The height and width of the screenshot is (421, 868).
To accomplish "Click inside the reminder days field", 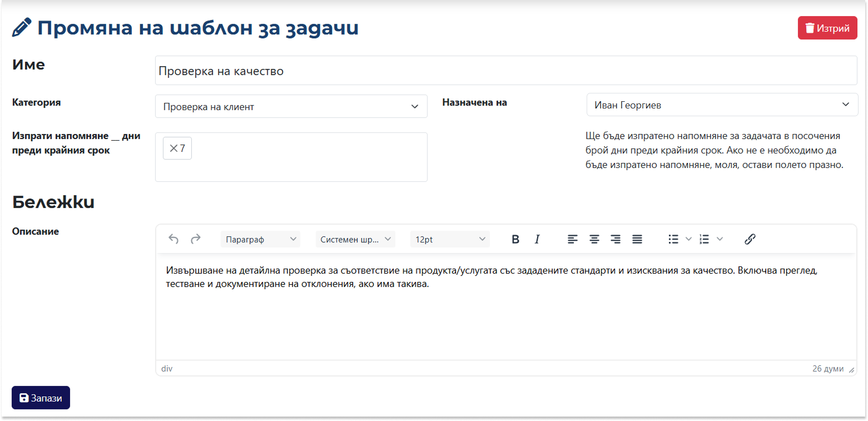I will click(291, 157).
